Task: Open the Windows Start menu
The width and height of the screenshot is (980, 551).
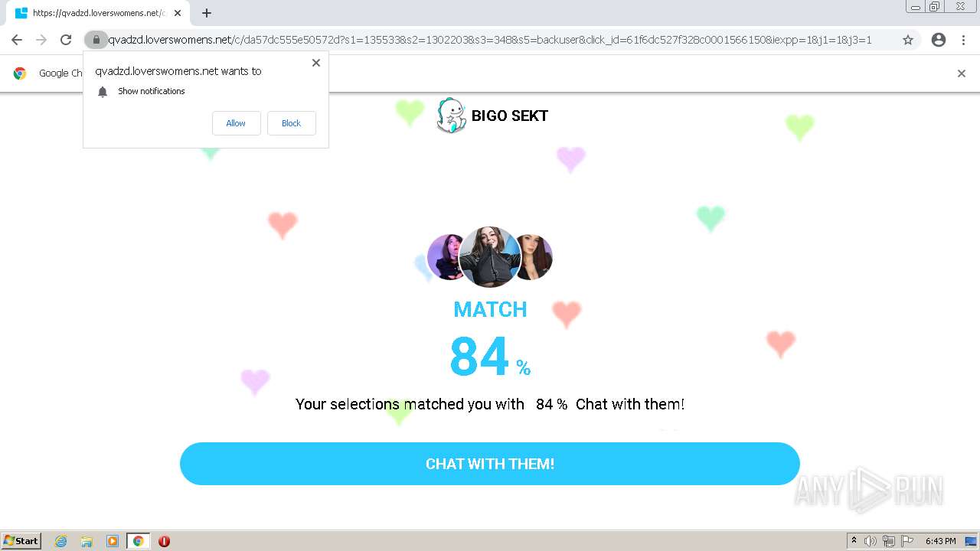Action: pos(21,541)
